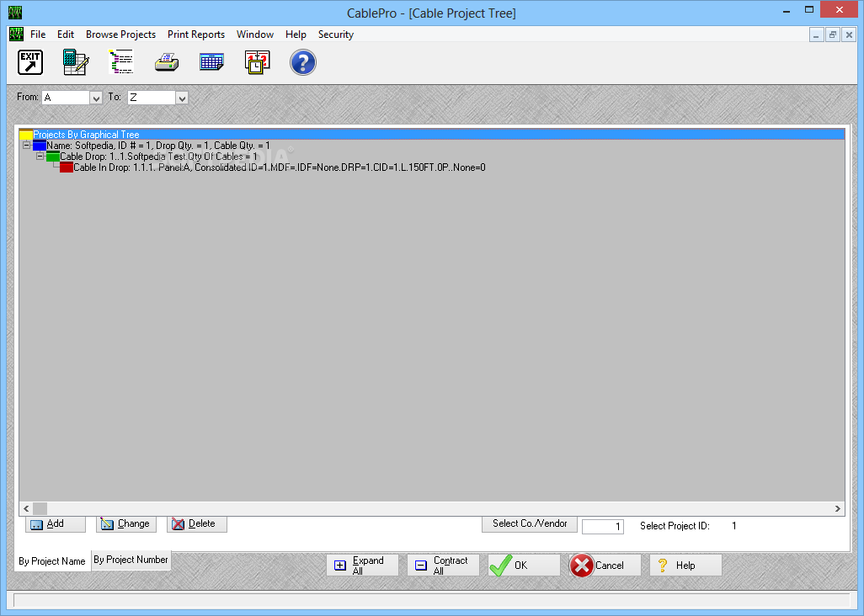The image size is (864, 616).
Task: Select Cable Drop: 1..1.Softpedia Test row
Action: [x=158, y=157]
